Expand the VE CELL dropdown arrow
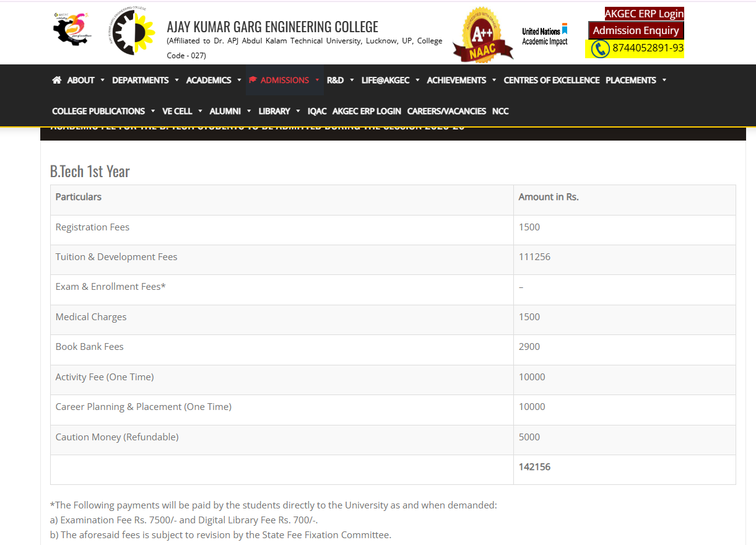 tap(200, 111)
